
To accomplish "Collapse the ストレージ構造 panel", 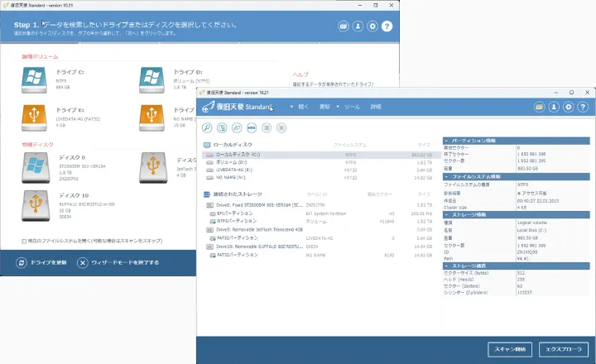I will [x=447, y=266].
